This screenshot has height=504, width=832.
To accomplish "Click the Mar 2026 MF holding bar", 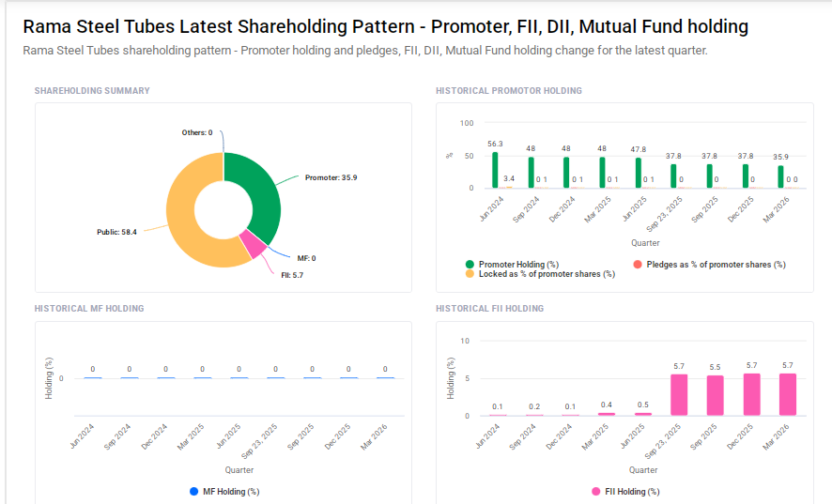I will (x=385, y=377).
